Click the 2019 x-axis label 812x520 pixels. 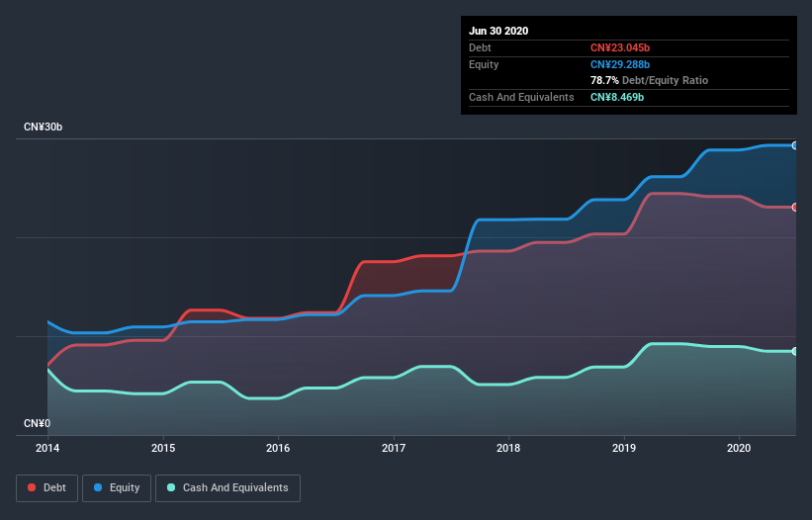pyautogui.click(x=624, y=448)
